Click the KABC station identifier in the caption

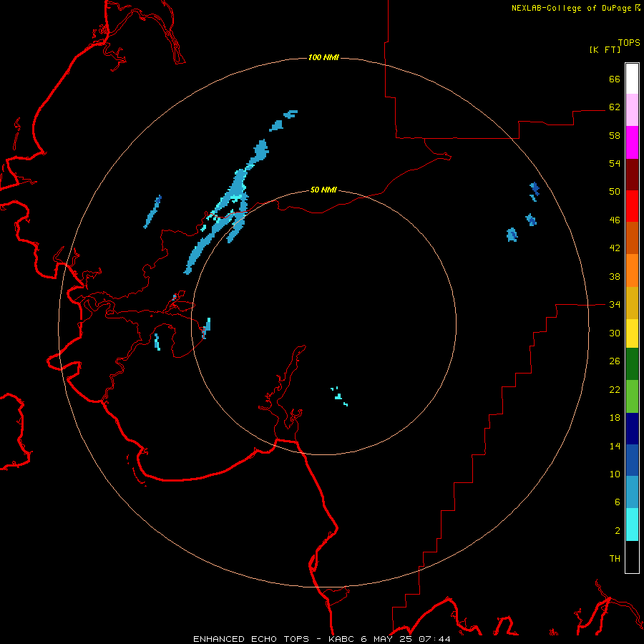pyautogui.click(x=342, y=639)
